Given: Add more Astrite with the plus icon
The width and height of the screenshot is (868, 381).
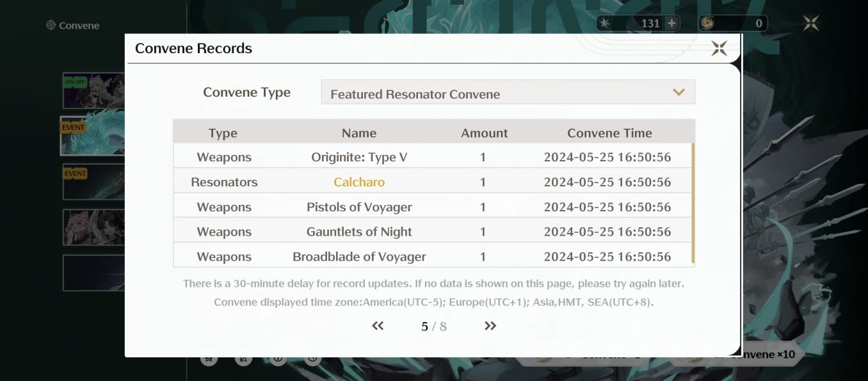Looking at the screenshot, I should [671, 24].
